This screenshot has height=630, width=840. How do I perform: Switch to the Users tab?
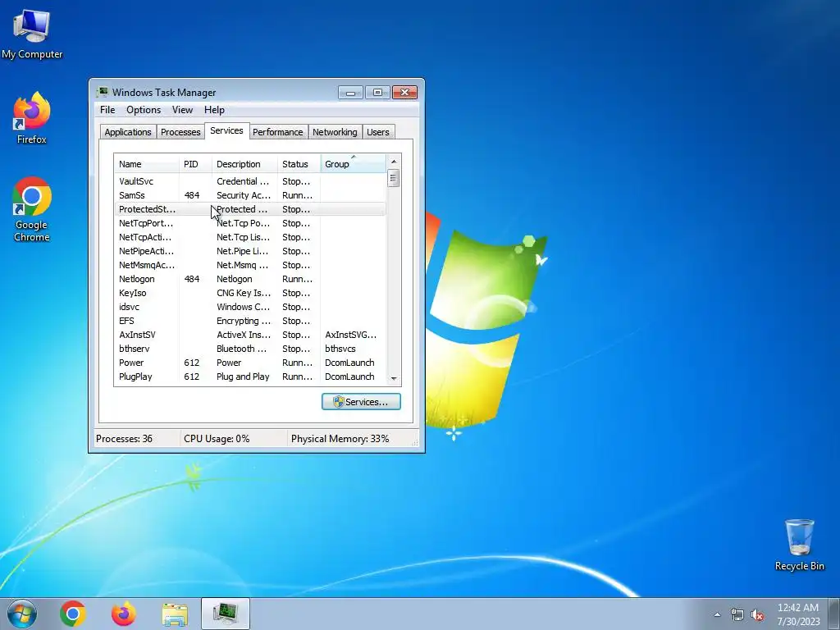378,132
